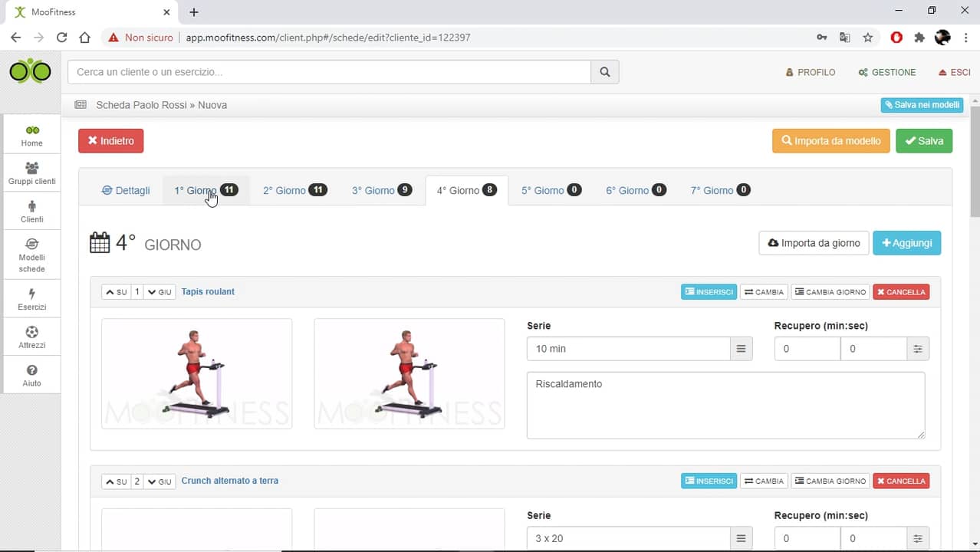Image resolution: width=980 pixels, height=552 pixels.
Task: Open the Chrome menu (three dots)
Action: pos(965,38)
